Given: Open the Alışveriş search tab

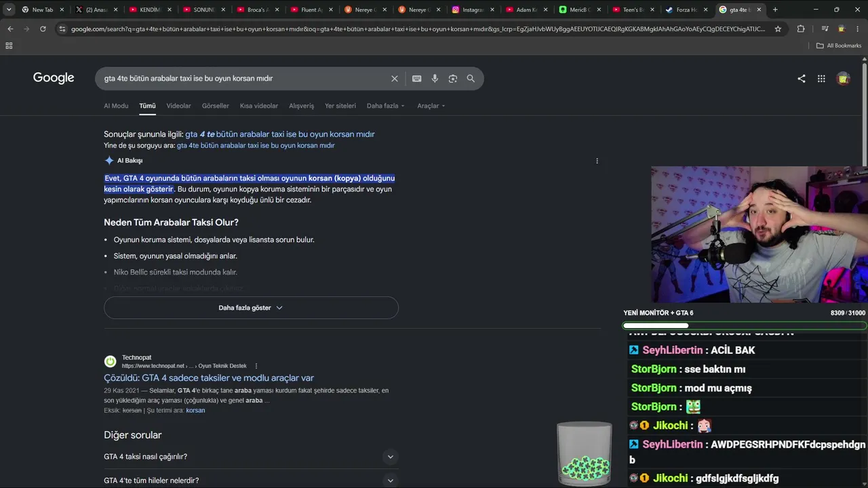Looking at the screenshot, I should pos(302,106).
